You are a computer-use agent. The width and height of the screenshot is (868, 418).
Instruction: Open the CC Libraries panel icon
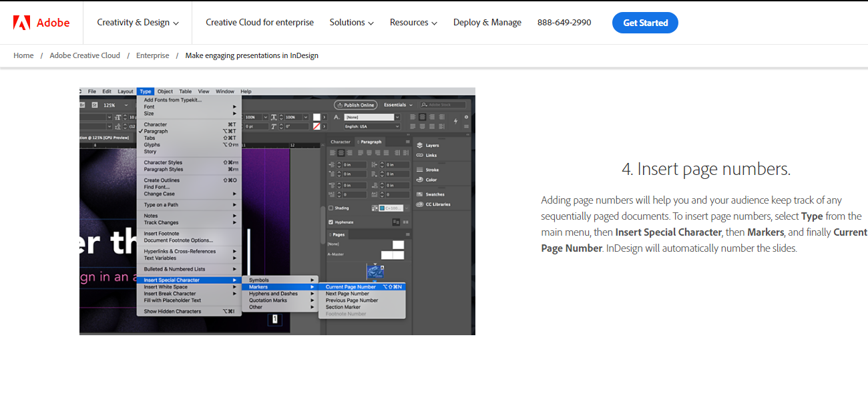tap(419, 204)
